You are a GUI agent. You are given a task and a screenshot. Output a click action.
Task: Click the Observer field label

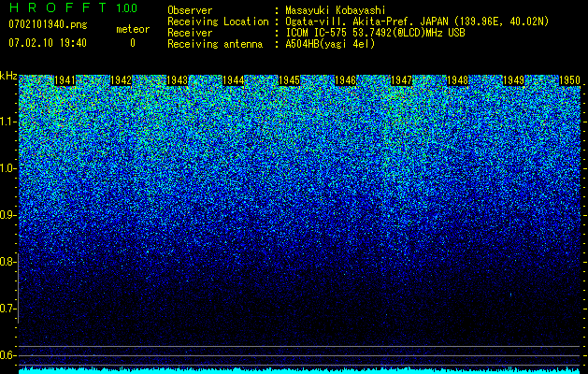[x=190, y=10]
